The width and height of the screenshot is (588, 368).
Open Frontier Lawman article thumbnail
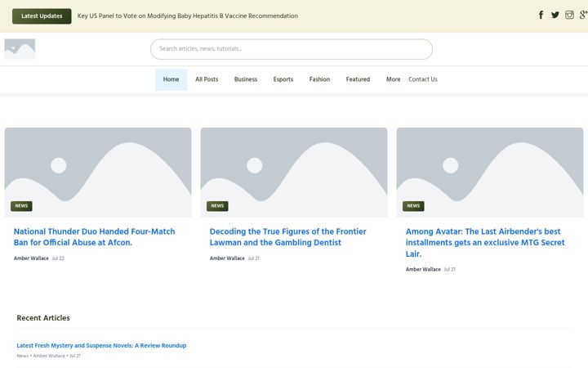click(294, 173)
